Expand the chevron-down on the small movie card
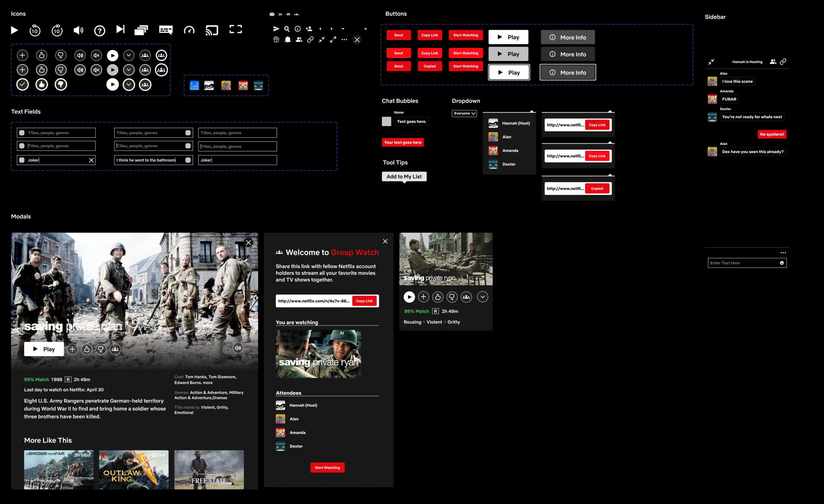Viewport: 824px width, 504px height. click(483, 297)
